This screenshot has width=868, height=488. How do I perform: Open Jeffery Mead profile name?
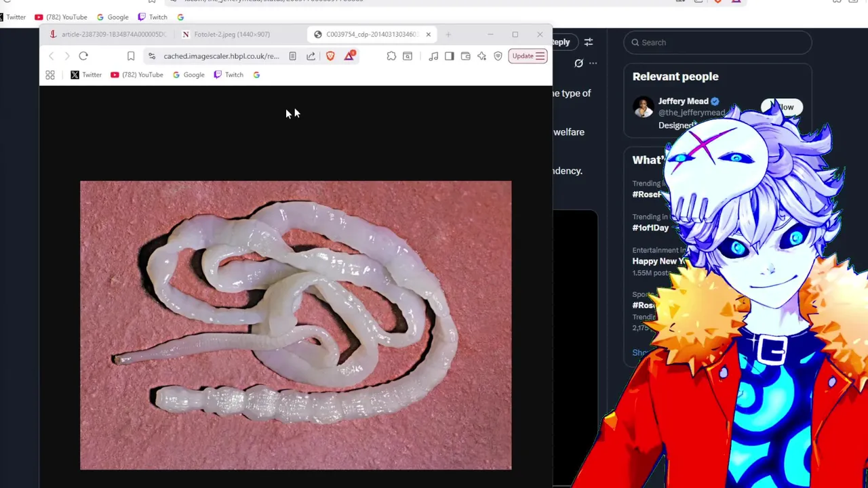pyautogui.click(x=683, y=101)
